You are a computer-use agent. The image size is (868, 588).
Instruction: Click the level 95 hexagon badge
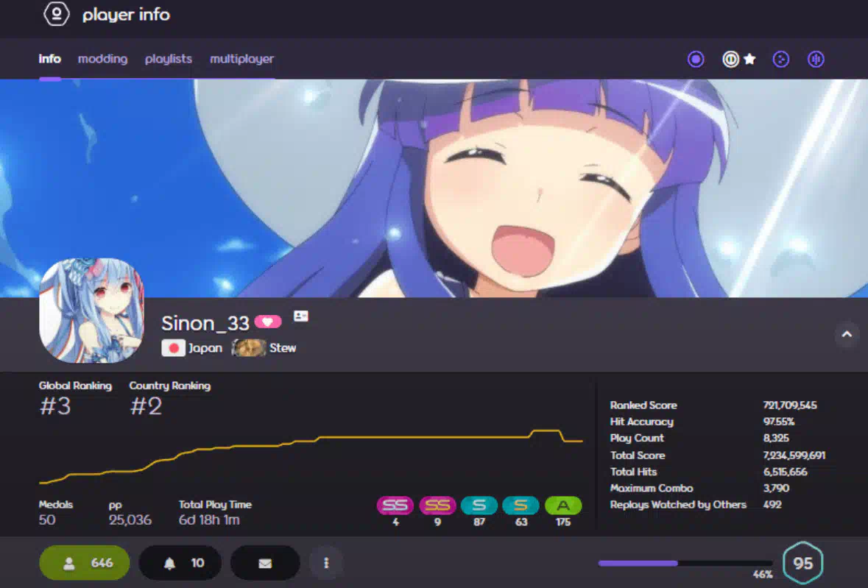click(803, 563)
